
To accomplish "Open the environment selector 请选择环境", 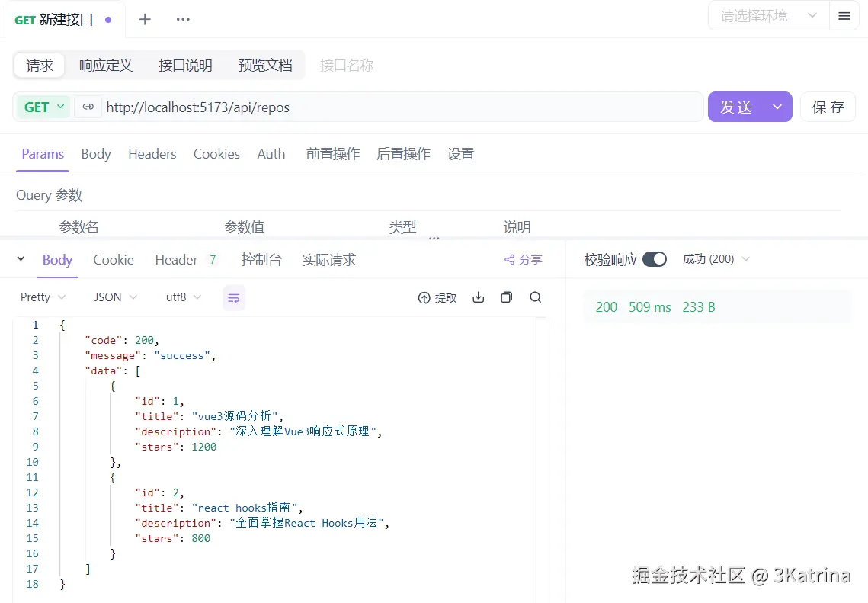I will tap(768, 16).
